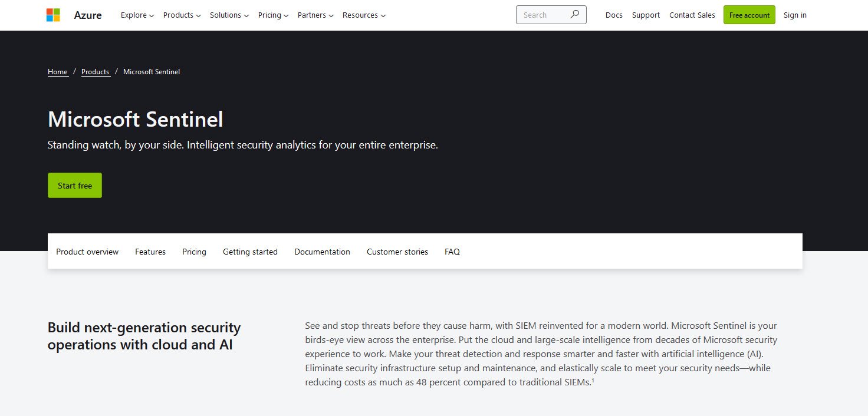This screenshot has width=868, height=416.
Task: Select the Product overview tab
Action: click(87, 252)
